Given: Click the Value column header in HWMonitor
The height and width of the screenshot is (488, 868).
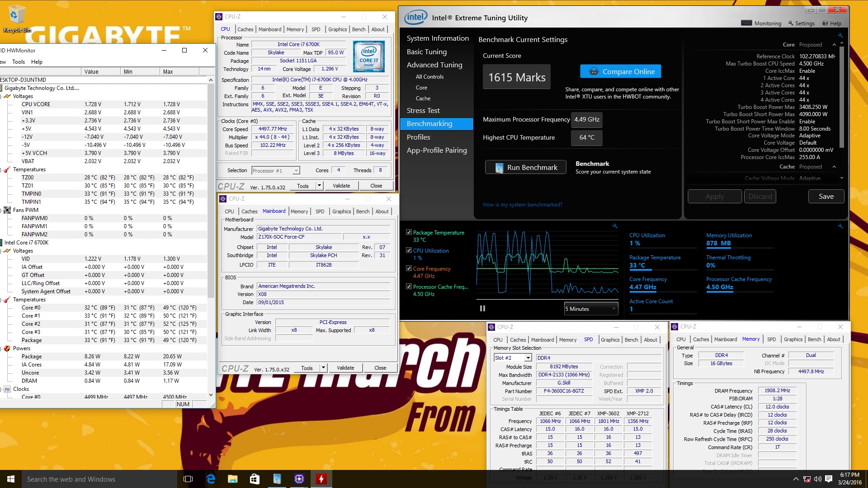Looking at the screenshot, I should click(102, 71).
